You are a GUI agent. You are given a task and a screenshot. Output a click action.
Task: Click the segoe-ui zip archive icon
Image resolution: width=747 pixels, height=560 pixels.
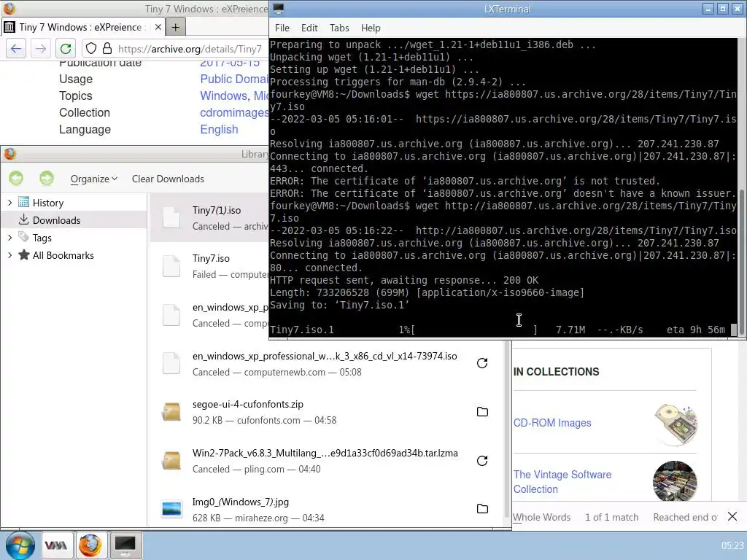pos(171,412)
